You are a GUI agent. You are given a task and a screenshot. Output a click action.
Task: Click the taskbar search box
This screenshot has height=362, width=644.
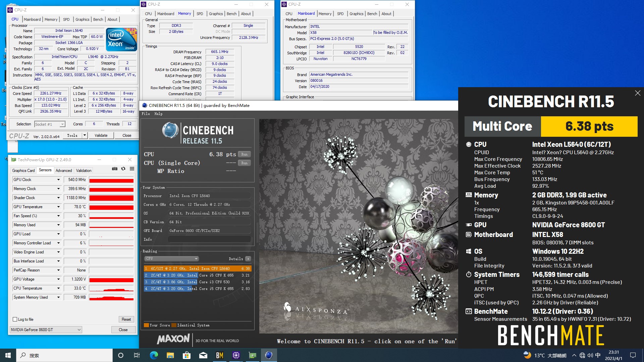[x=64, y=355]
